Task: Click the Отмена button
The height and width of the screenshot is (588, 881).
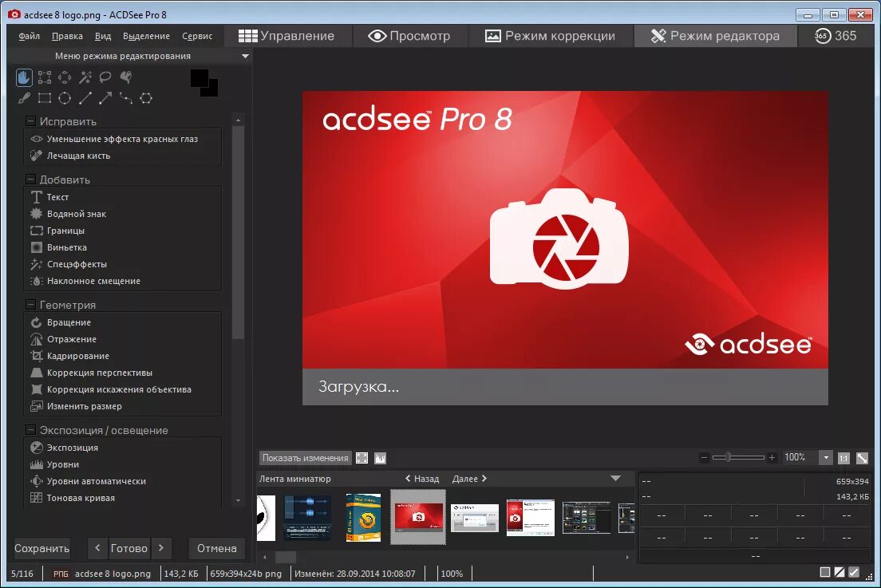Action: coord(217,548)
